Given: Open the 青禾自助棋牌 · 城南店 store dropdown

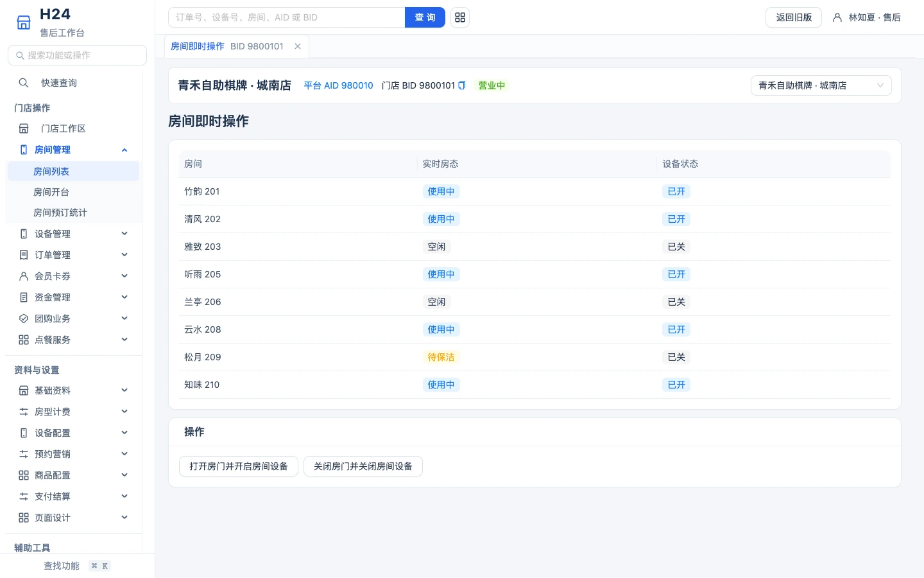Looking at the screenshot, I should tap(821, 85).
